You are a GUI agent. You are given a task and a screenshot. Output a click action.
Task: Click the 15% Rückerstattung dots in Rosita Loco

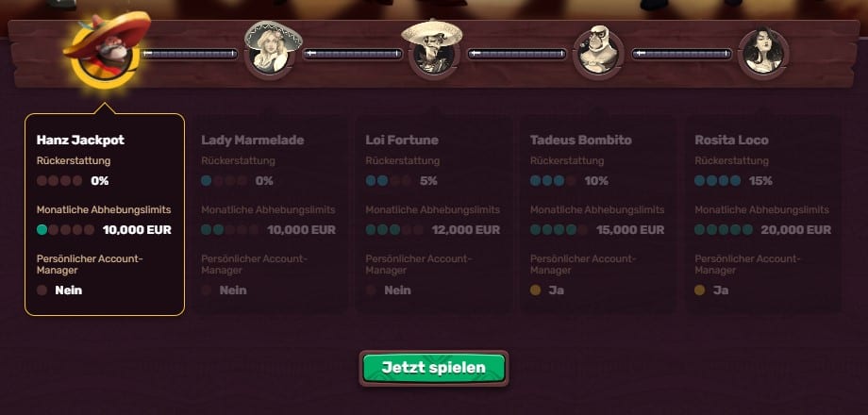[x=717, y=181]
